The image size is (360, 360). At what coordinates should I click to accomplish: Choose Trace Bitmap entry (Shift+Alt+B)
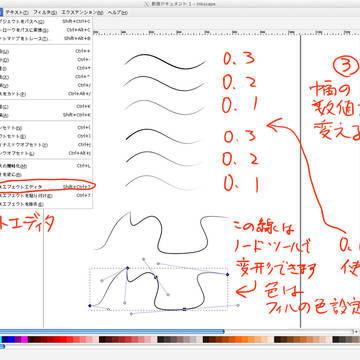click(x=46, y=38)
